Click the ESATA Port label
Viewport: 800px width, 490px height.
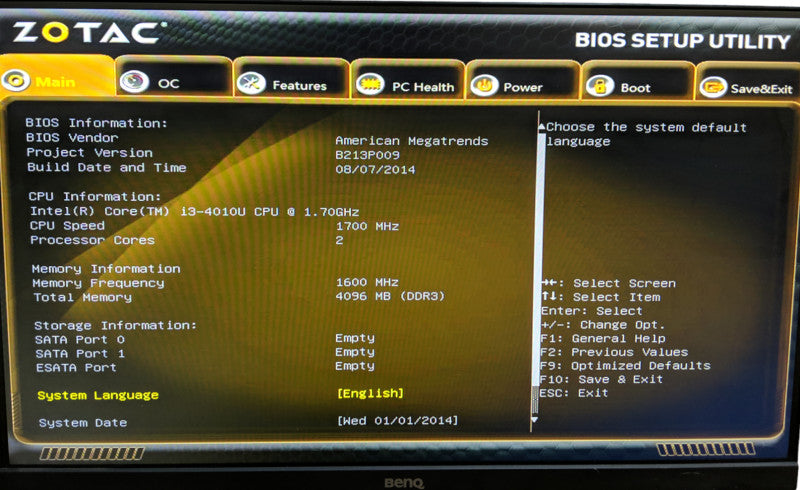tap(76, 368)
